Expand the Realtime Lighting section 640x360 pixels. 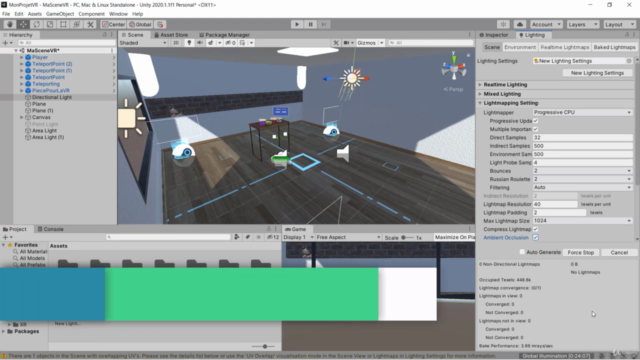pos(480,85)
